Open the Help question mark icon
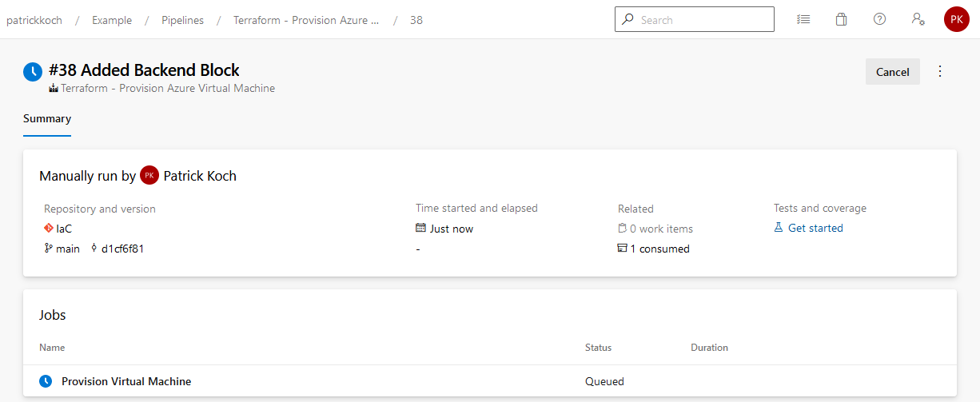 point(879,19)
